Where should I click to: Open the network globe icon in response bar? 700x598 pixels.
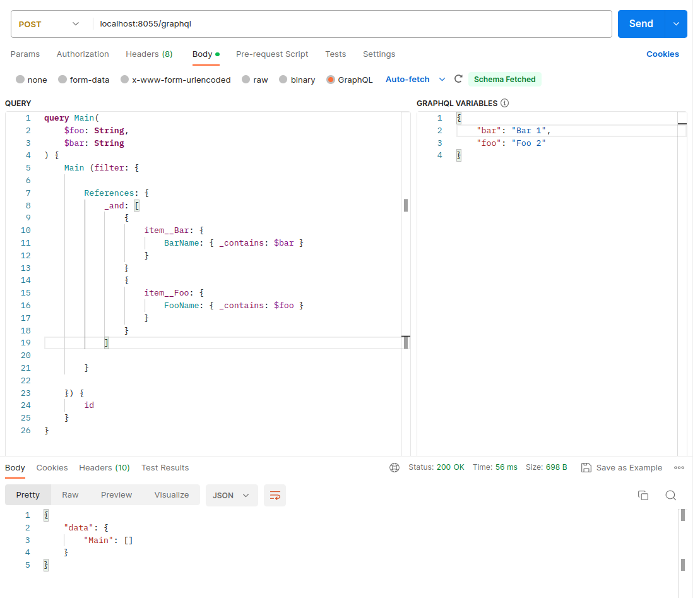coord(394,467)
